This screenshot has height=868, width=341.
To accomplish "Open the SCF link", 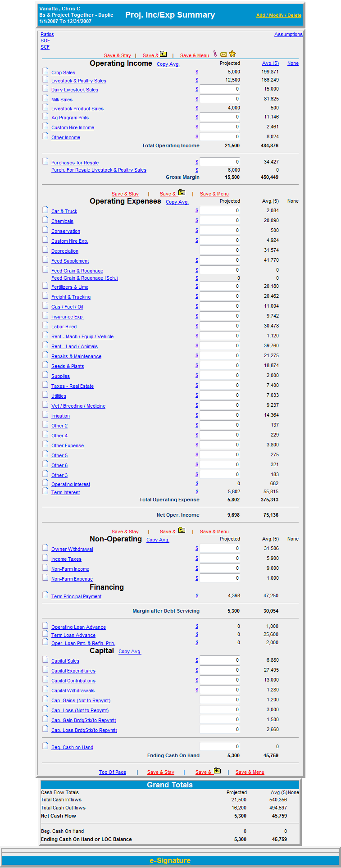I will tap(45, 47).
